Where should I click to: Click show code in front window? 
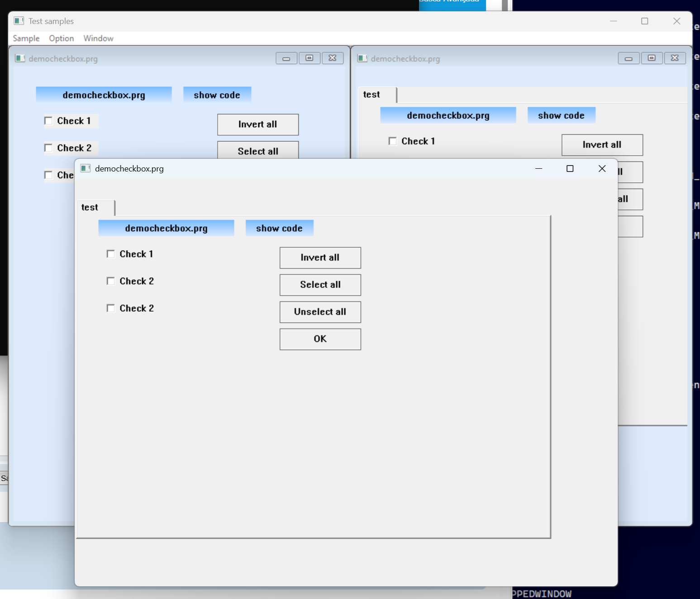[280, 228]
